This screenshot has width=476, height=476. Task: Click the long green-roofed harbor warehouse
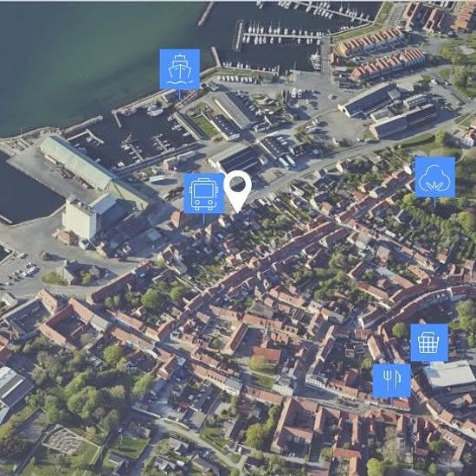coord(76,162)
